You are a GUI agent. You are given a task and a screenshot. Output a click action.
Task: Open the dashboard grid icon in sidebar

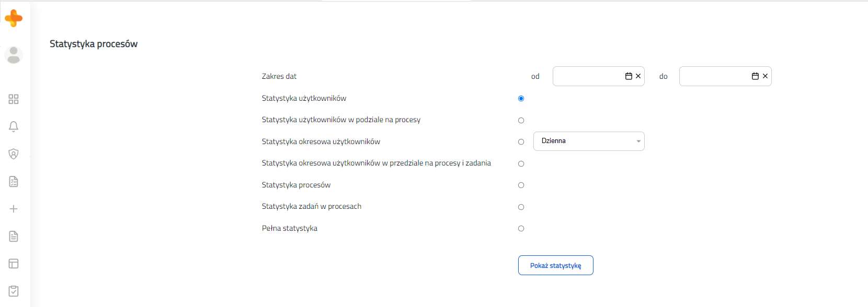tap(14, 99)
